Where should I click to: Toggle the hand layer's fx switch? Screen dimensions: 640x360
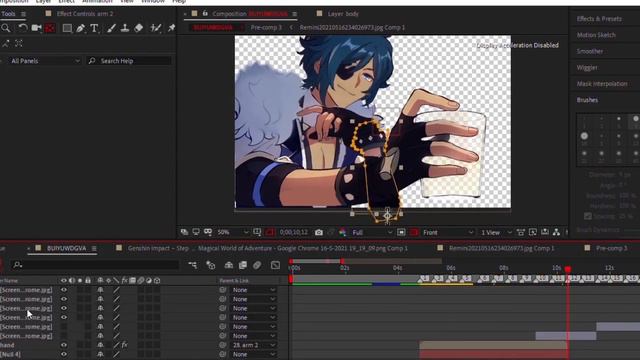tap(124, 345)
